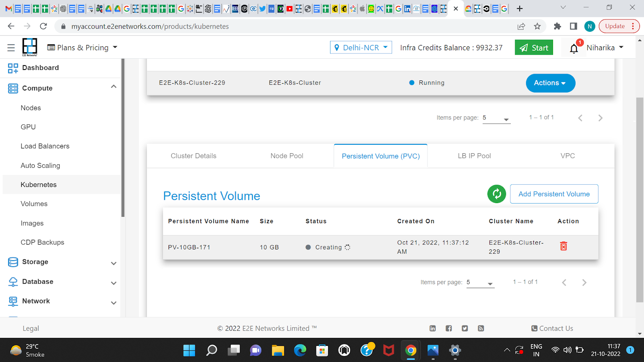Open the Legal link in the footer
Image resolution: width=644 pixels, height=362 pixels.
(x=31, y=329)
